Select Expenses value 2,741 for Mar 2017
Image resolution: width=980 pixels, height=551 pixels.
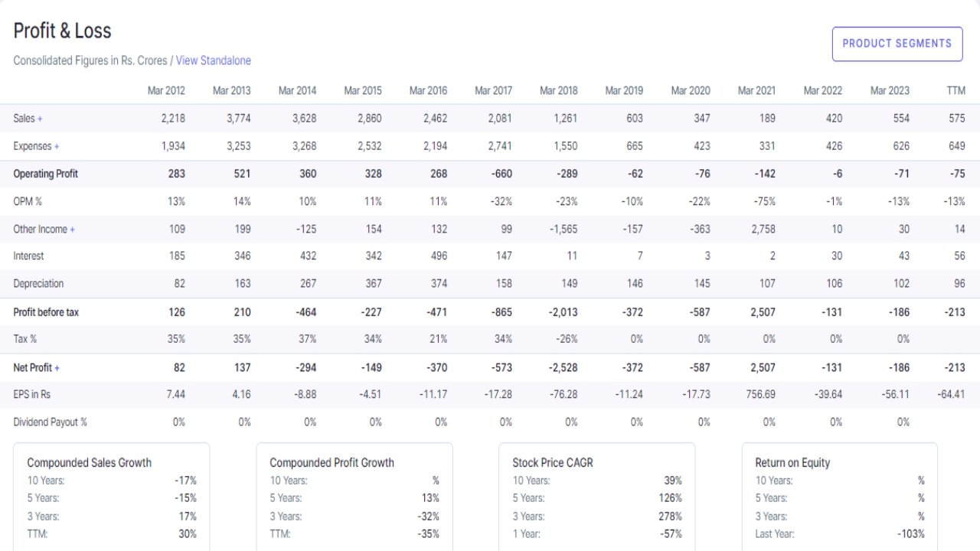pos(500,146)
